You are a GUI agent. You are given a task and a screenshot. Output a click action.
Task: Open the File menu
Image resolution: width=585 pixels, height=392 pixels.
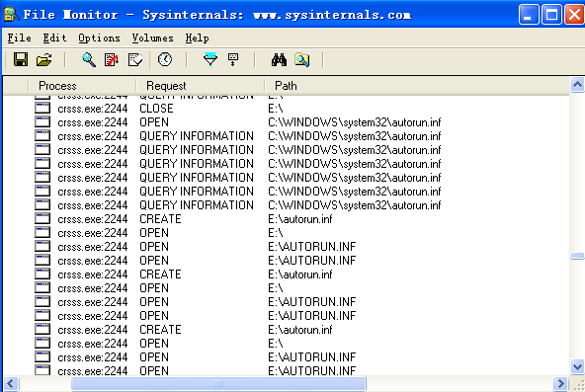[x=20, y=38]
